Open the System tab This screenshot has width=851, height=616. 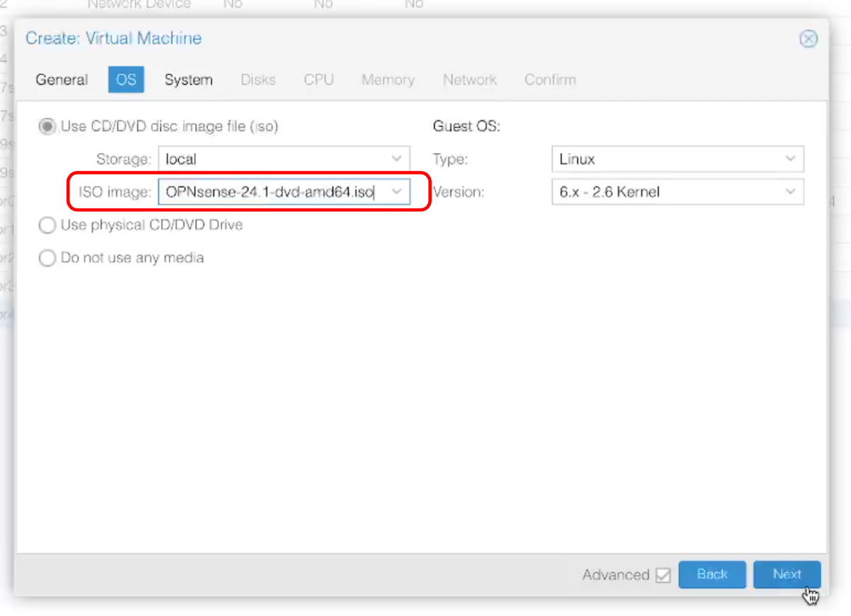pos(188,79)
